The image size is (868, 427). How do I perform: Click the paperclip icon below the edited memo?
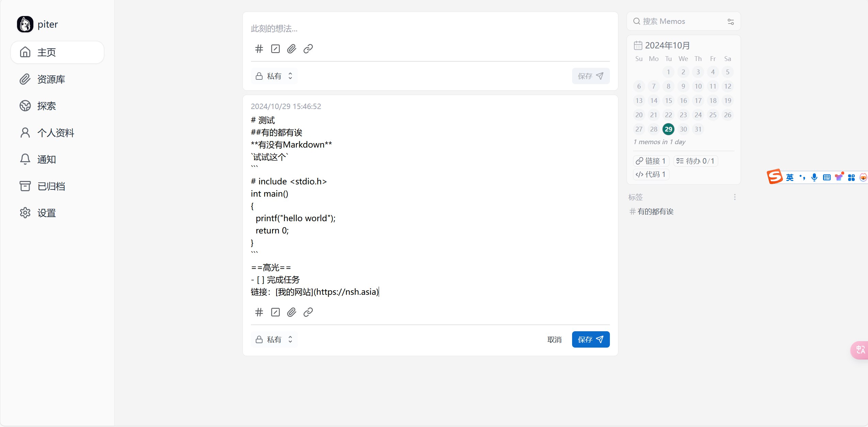291,312
